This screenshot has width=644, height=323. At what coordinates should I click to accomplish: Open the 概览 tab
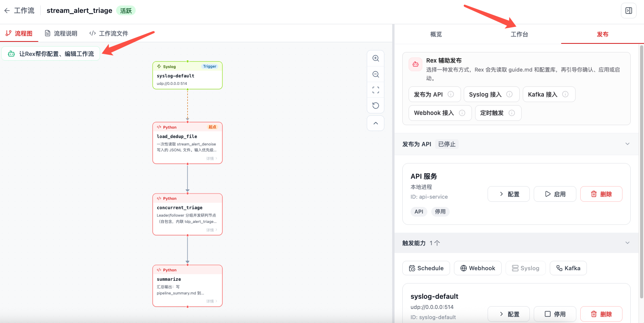pyautogui.click(x=436, y=34)
